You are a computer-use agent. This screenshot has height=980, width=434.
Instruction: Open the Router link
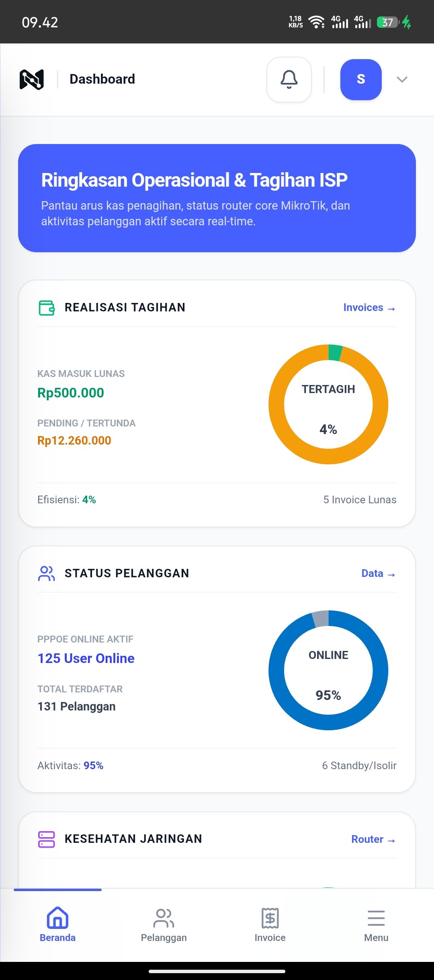pyautogui.click(x=373, y=839)
